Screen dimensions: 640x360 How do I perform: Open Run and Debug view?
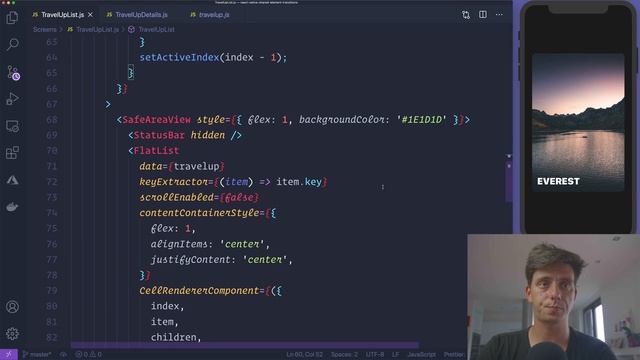pos(12,99)
